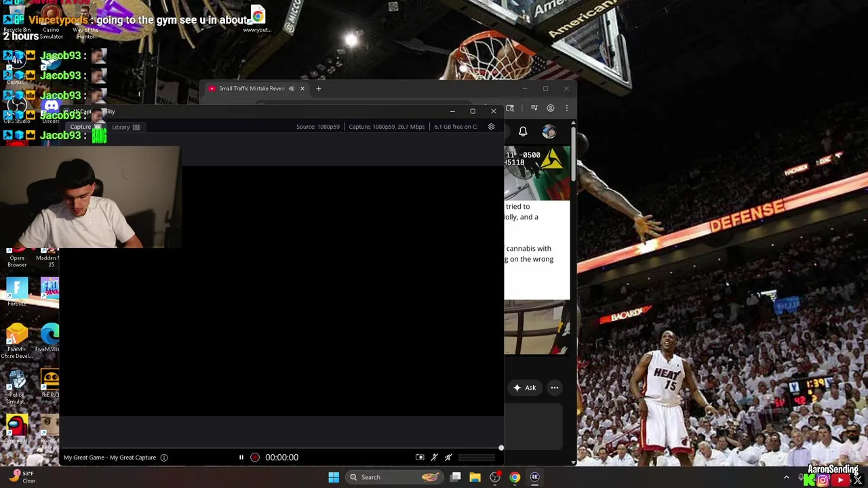Click the My Great Game - My Great Capture title
The width and height of the screenshot is (868, 488).
click(x=110, y=457)
